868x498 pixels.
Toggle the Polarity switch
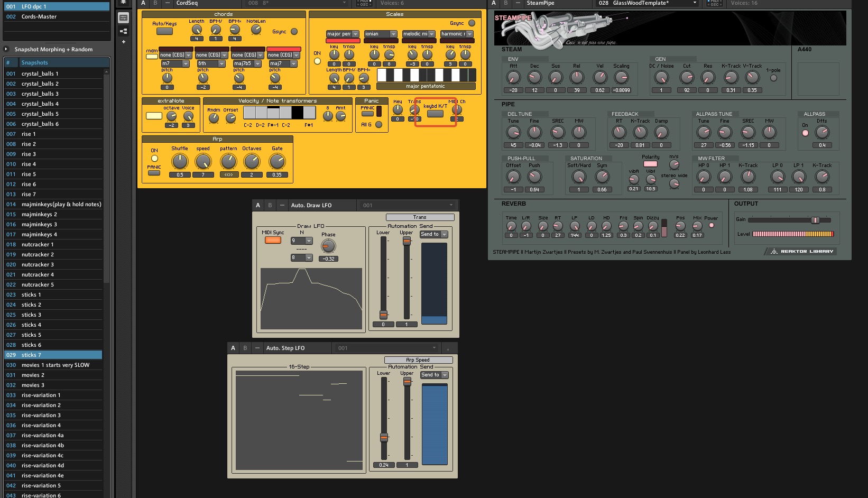650,164
